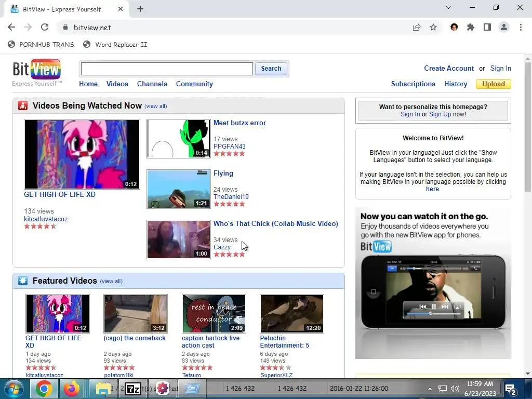Viewport: 532px width, 399px height.
Task: Click the round avatar extension icon in toolbar
Action: coord(454,27)
